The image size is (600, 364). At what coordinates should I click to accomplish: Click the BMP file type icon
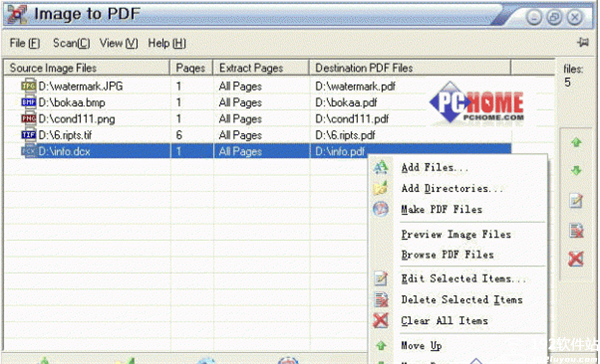[x=29, y=102]
